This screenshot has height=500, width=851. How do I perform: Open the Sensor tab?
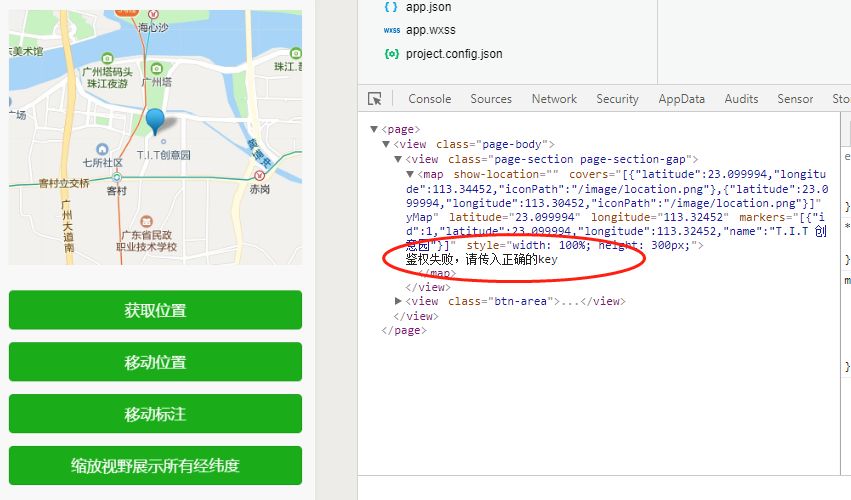[795, 99]
